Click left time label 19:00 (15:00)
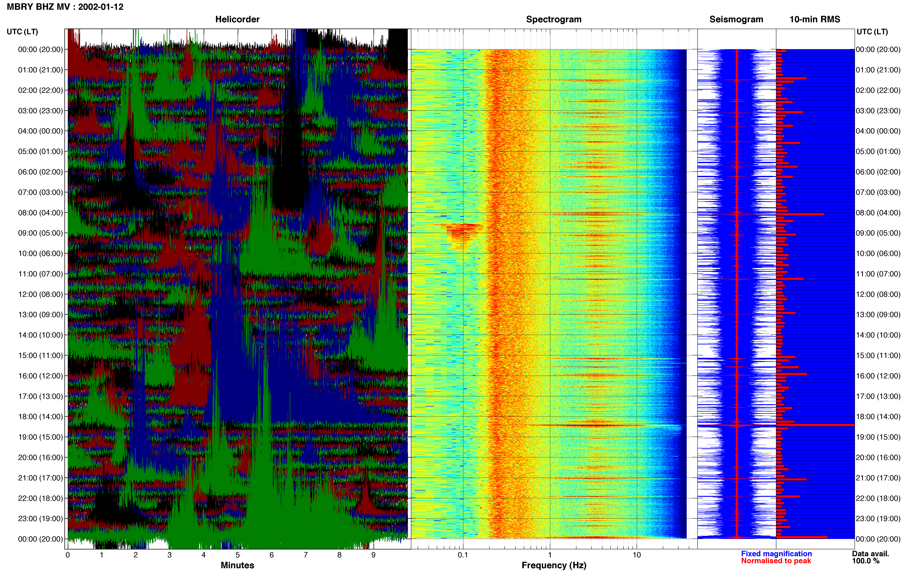This screenshot has width=924, height=578. (41, 437)
